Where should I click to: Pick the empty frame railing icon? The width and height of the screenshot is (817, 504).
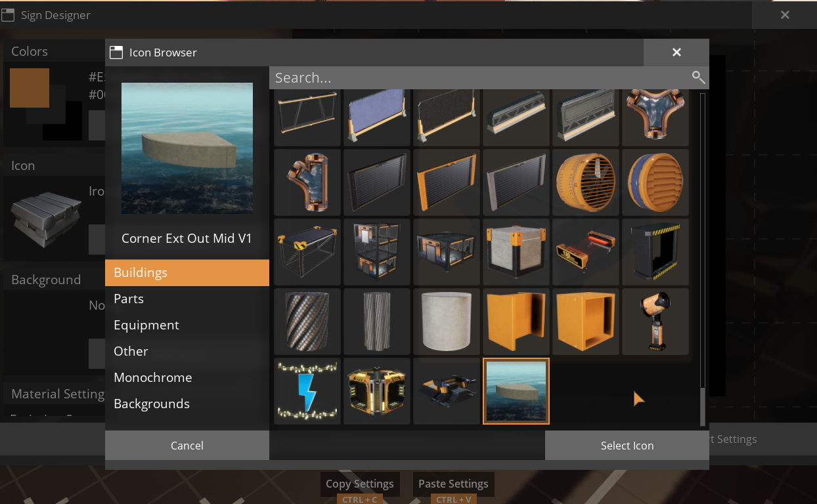pos(307,117)
